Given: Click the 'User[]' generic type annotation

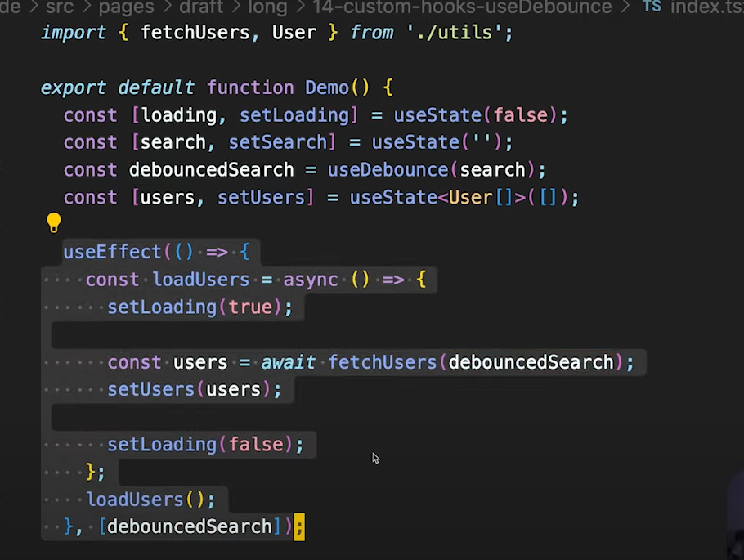Looking at the screenshot, I should click(x=481, y=197).
